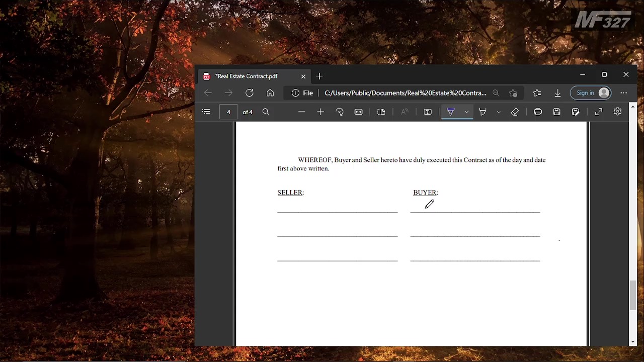Select the Add text tool
Viewport: 644px width, 362px height.
(428, 112)
